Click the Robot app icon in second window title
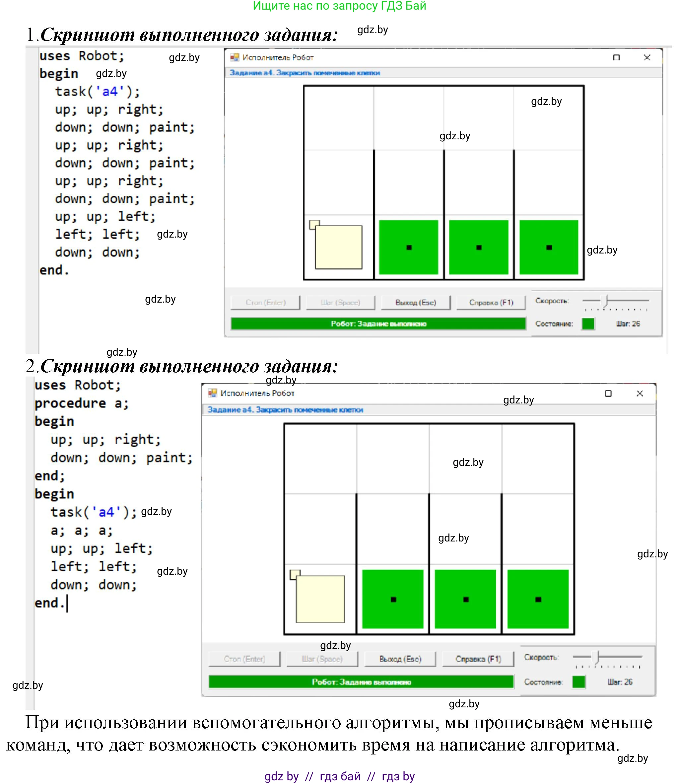680x784 pixels. (213, 393)
